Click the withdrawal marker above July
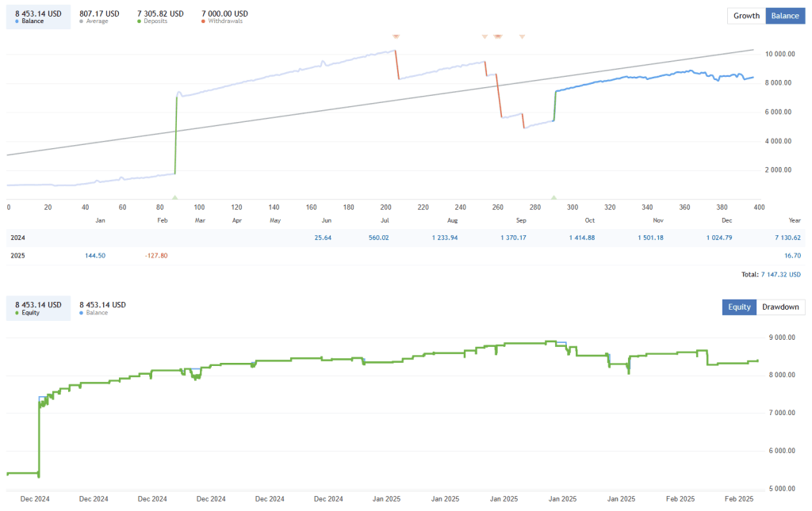 396,36
